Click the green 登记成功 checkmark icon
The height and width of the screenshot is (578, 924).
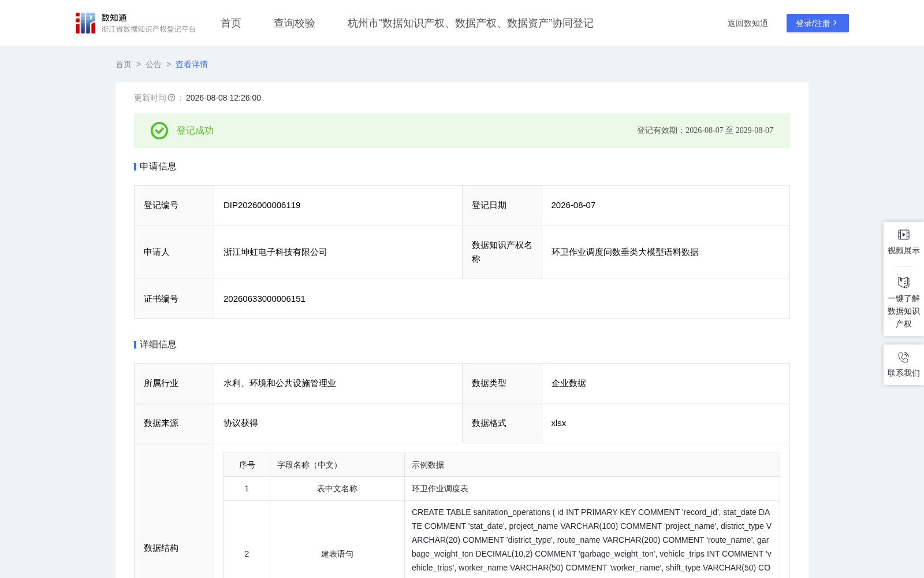pyautogui.click(x=159, y=131)
